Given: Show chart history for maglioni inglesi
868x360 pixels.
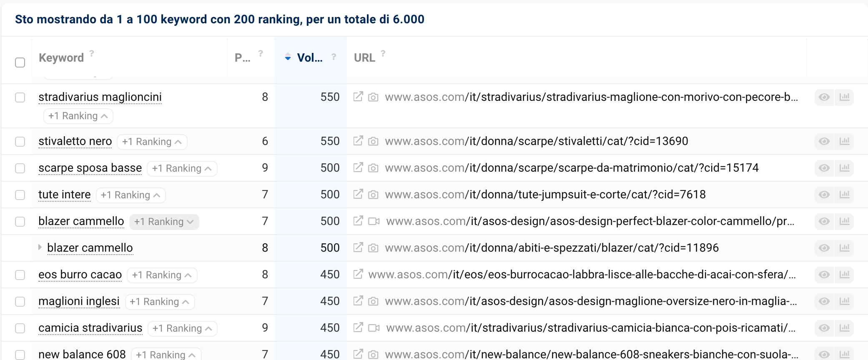Looking at the screenshot, I should pyautogui.click(x=844, y=301).
